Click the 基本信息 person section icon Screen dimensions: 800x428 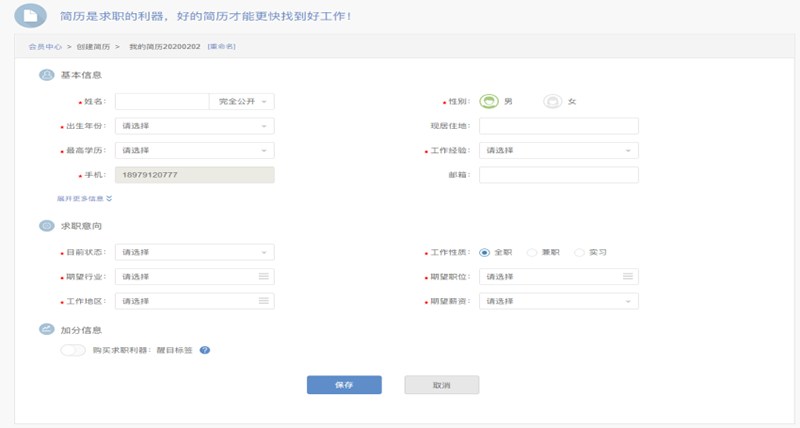(46, 75)
